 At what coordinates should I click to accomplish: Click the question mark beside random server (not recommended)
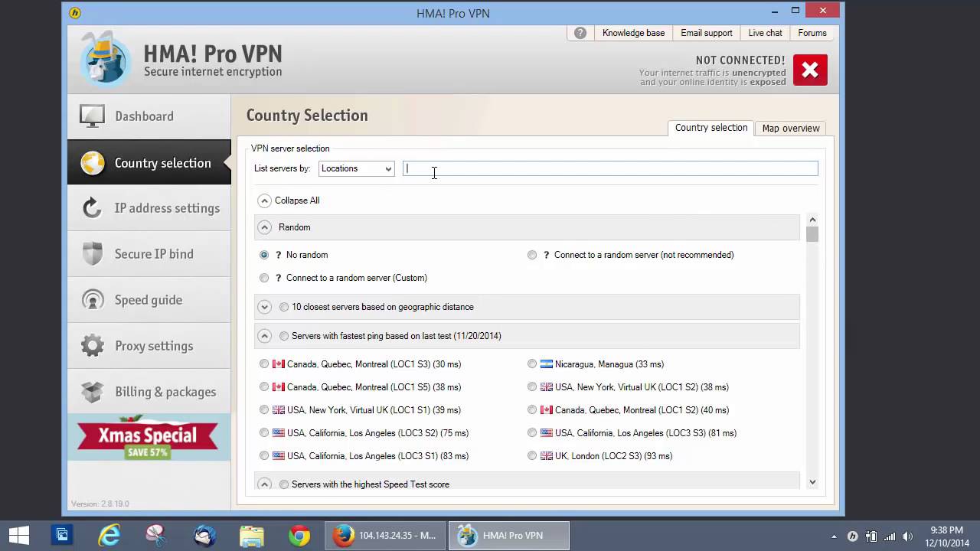pos(547,255)
